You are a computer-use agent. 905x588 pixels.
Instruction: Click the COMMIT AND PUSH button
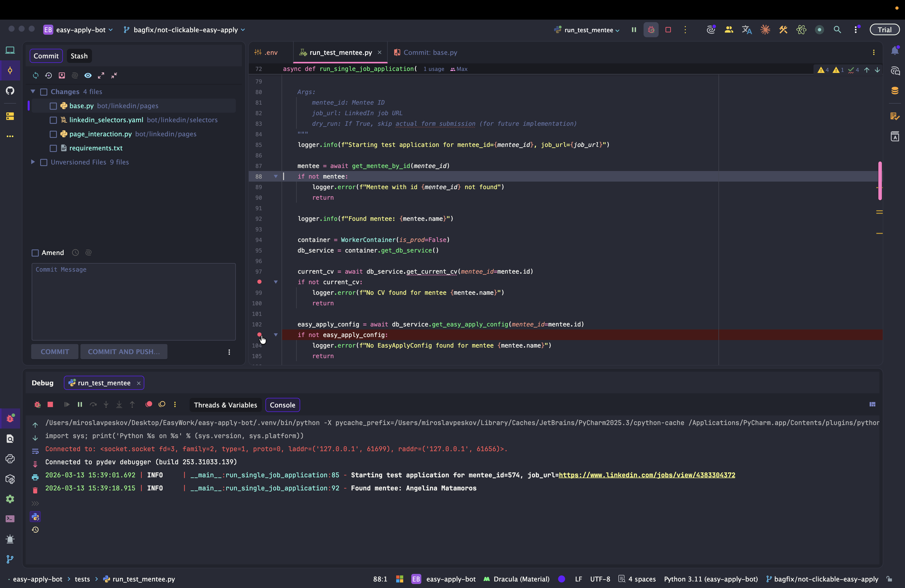pos(124,352)
